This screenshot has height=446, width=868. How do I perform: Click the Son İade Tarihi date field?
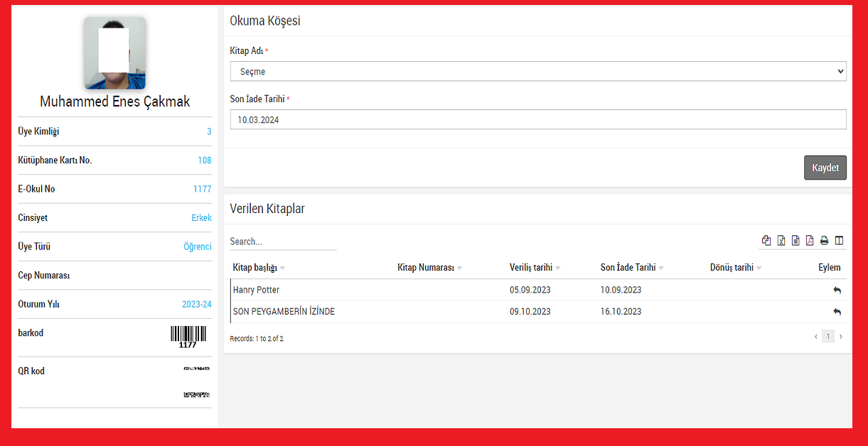click(x=537, y=120)
